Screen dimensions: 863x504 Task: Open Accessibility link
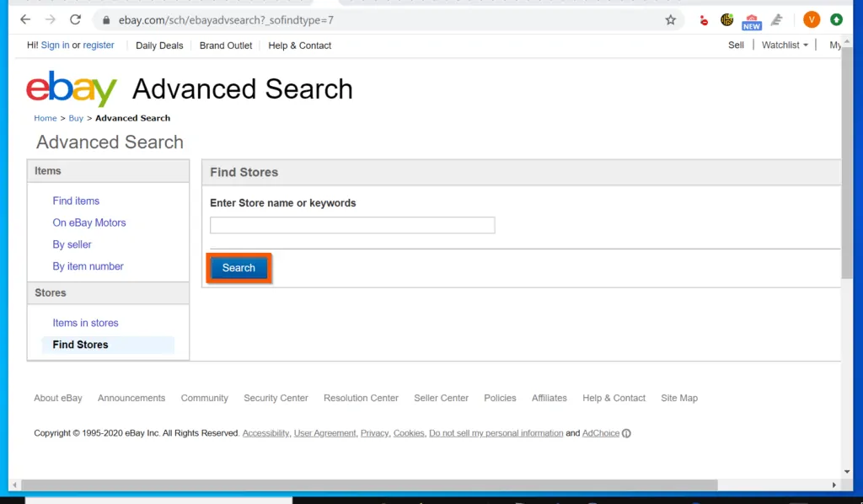[x=265, y=433]
